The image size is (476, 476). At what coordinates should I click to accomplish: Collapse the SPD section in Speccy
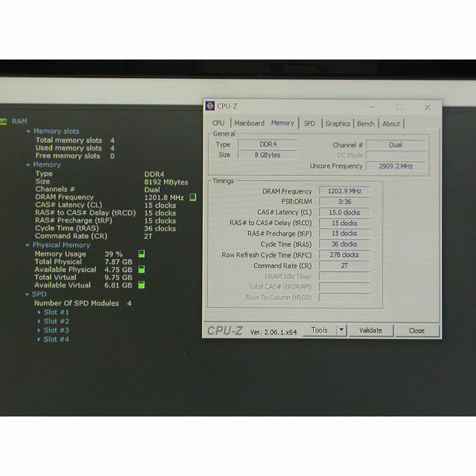[x=27, y=294]
